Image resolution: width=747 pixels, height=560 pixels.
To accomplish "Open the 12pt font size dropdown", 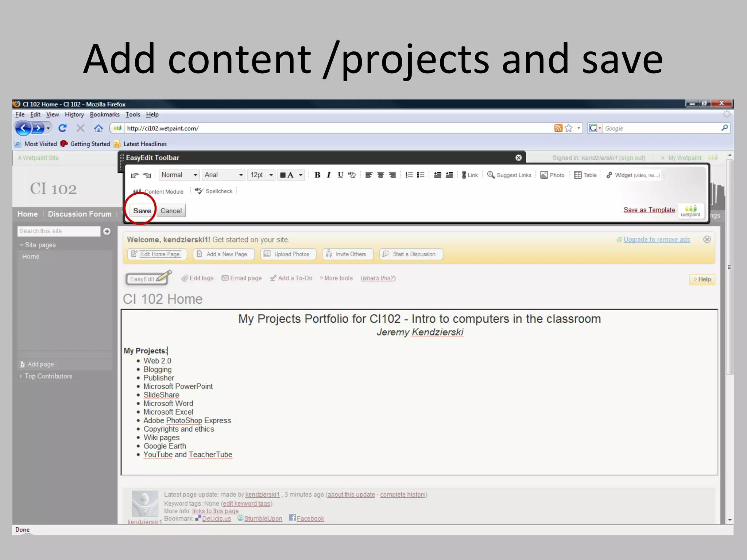I will point(261,175).
